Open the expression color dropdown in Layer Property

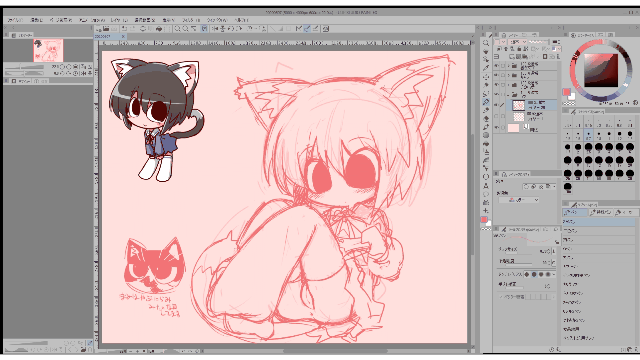pos(518,200)
